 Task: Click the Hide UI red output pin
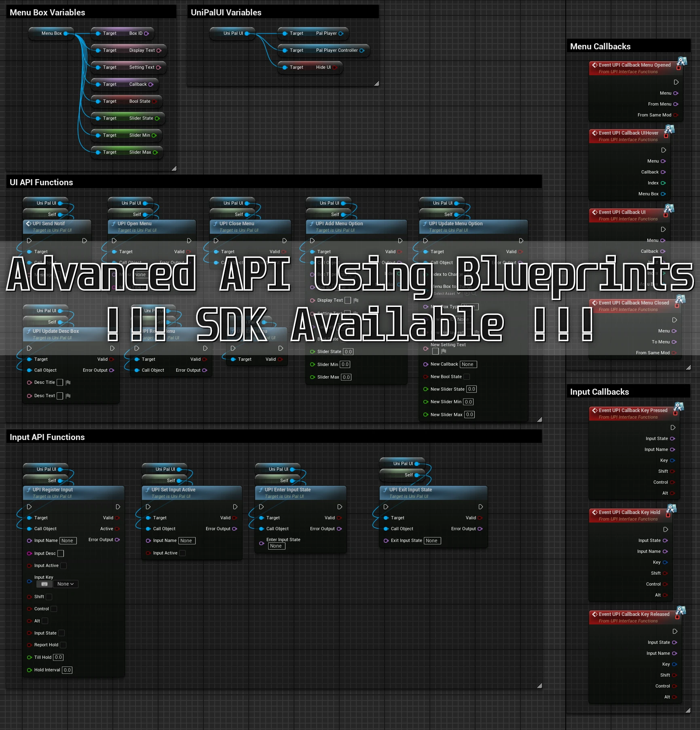click(x=335, y=68)
